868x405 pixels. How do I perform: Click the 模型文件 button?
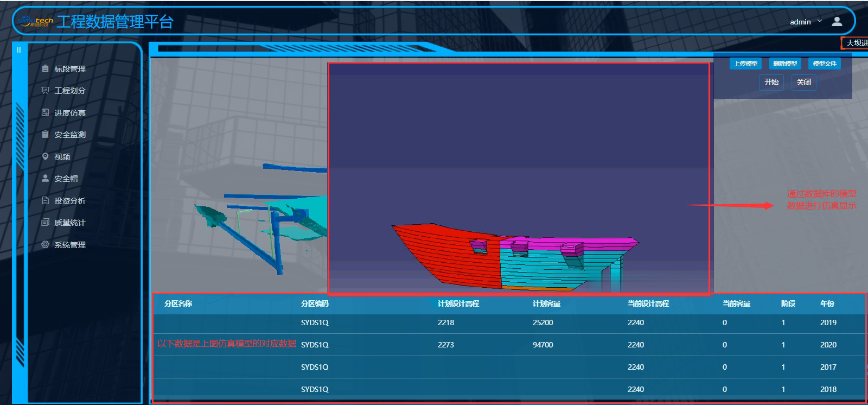(x=825, y=64)
